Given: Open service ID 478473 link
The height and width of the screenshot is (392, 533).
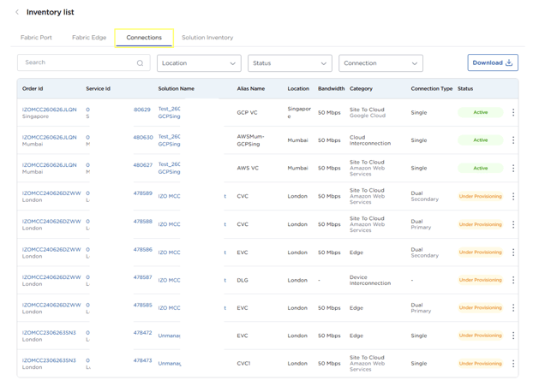Looking at the screenshot, I should [143, 360].
